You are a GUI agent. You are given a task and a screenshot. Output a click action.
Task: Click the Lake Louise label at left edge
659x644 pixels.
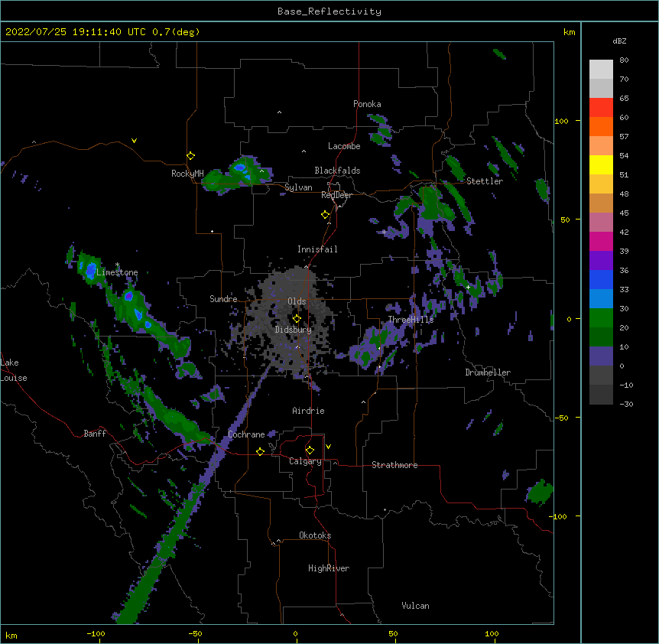14,370
